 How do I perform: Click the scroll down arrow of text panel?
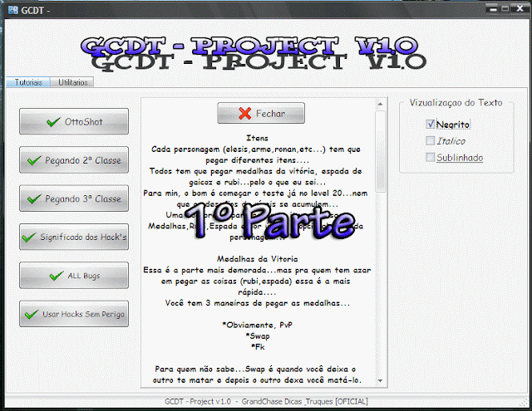click(381, 381)
